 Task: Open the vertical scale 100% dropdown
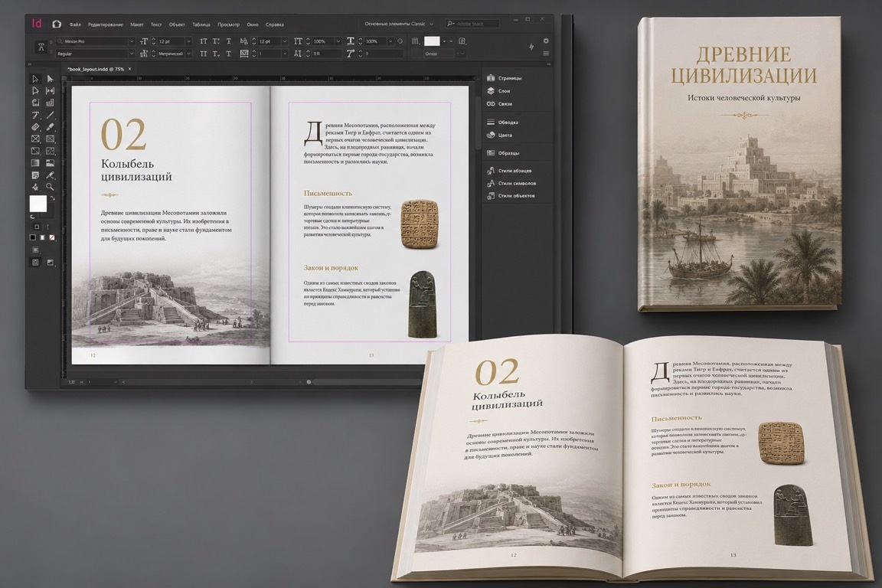(338, 41)
